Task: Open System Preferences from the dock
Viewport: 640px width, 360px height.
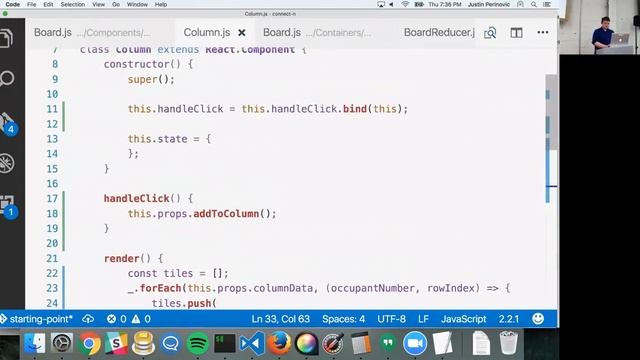Action: pos(62,343)
